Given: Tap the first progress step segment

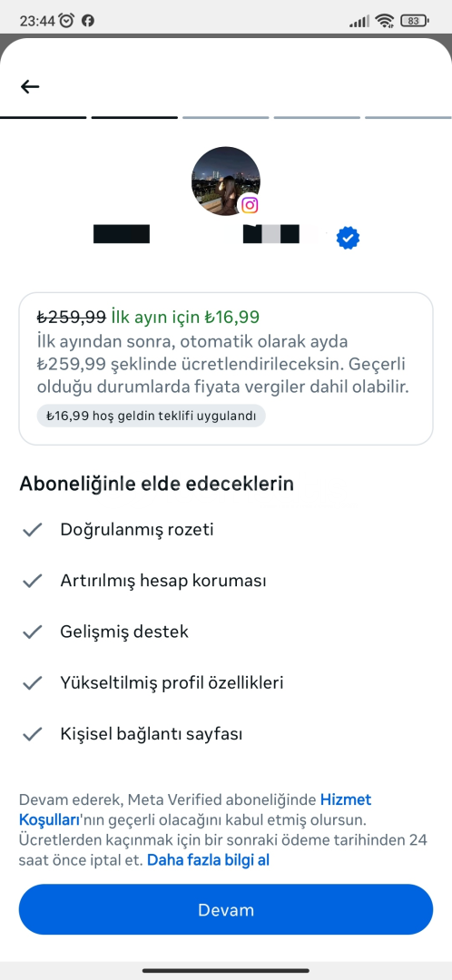Looking at the screenshot, I should point(44,117).
